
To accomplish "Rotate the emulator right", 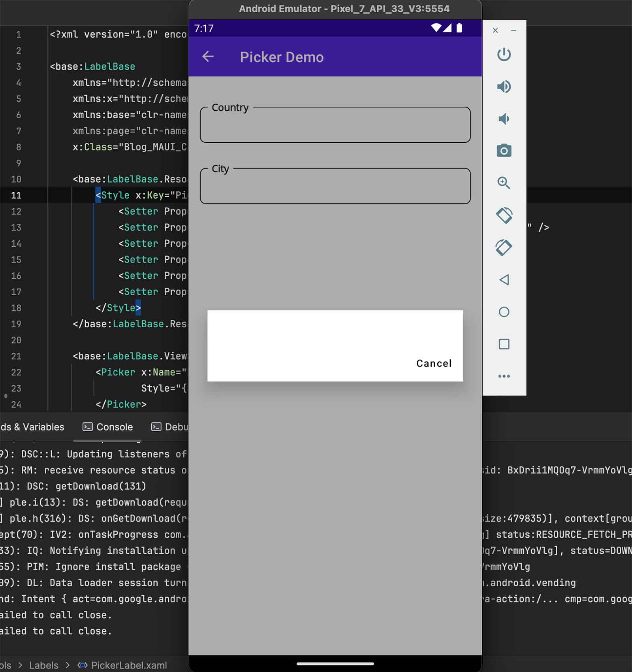I will coord(504,248).
